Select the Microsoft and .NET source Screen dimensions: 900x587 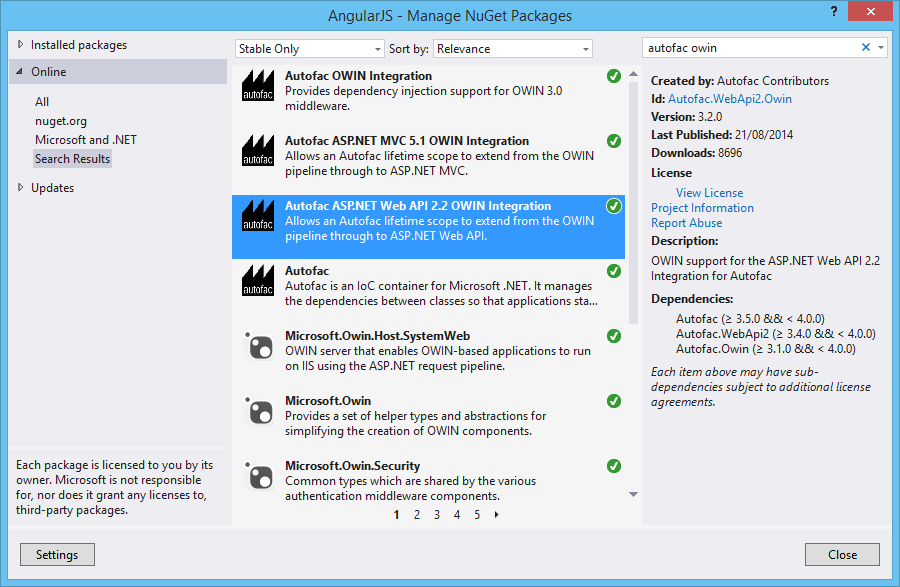86,140
